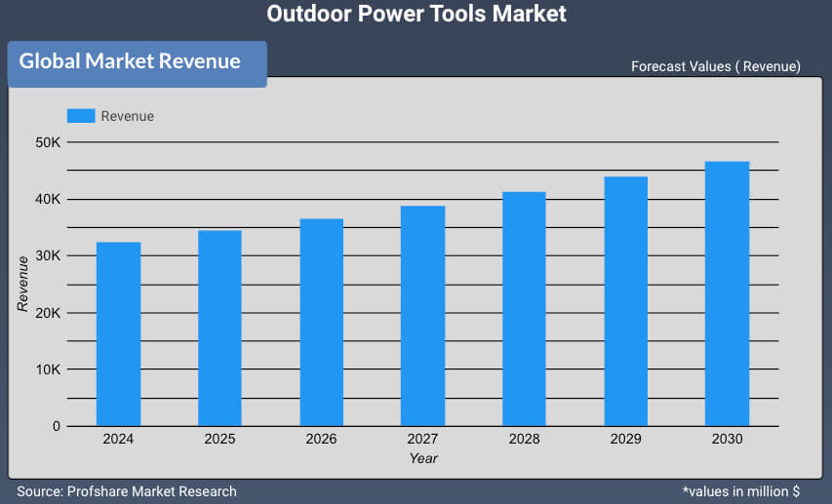This screenshot has height=504, width=832.
Task: Select the 2026 revenue bar
Action: point(322,322)
